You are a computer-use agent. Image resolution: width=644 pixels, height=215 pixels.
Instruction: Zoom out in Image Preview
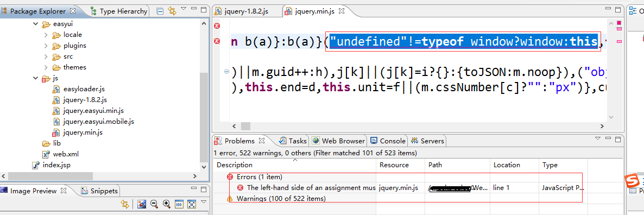click(x=154, y=204)
